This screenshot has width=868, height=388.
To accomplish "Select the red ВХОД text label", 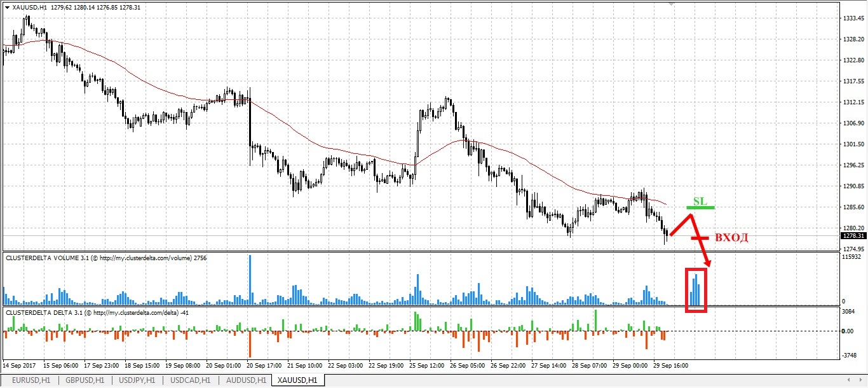I will point(731,238).
